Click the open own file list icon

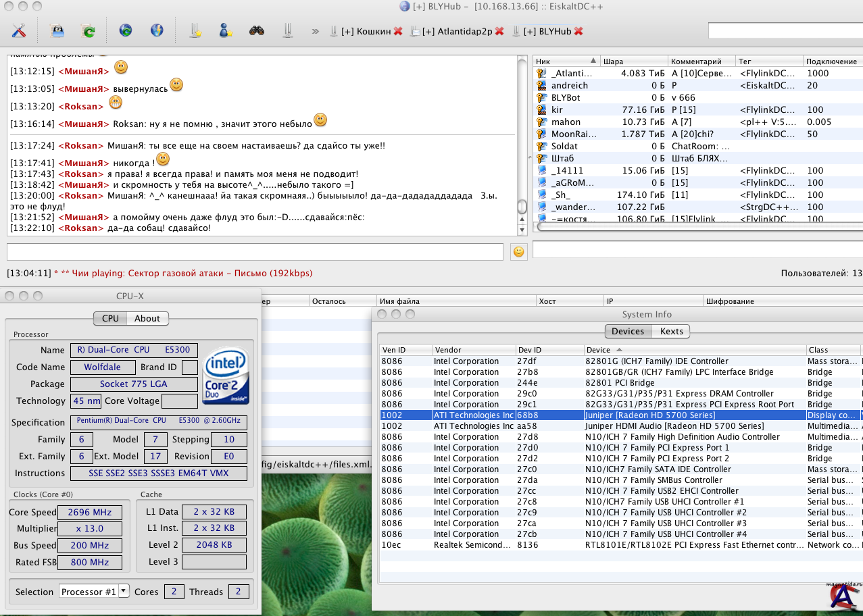point(57,30)
